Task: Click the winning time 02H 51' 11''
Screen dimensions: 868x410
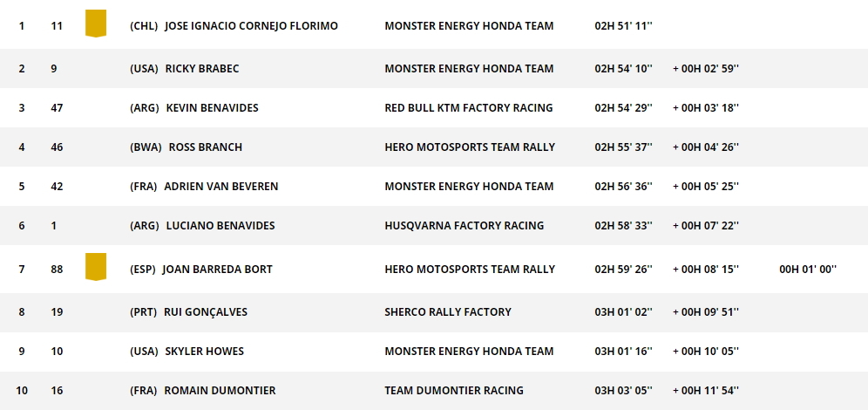Action: click(624, 26)
